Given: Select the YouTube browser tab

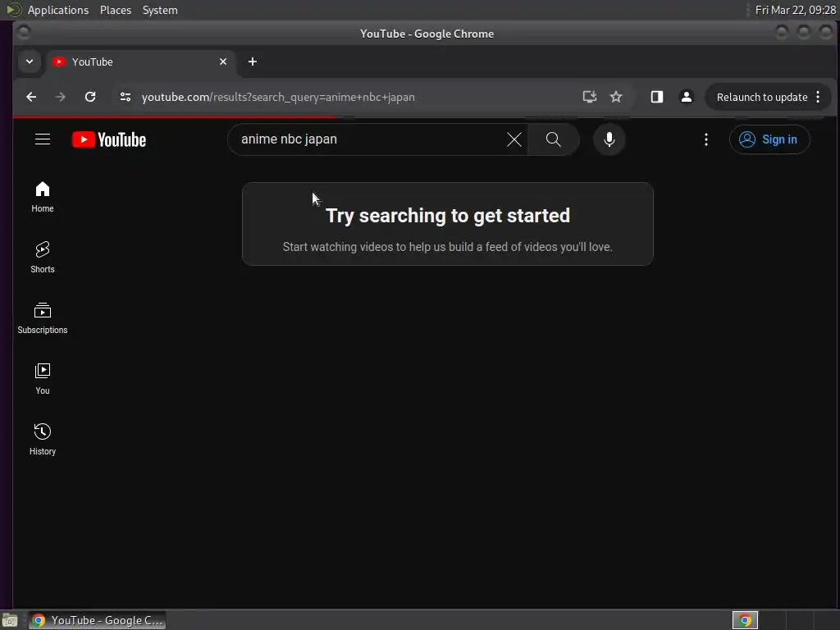Looking at the screenshot, I should (140, 62).
